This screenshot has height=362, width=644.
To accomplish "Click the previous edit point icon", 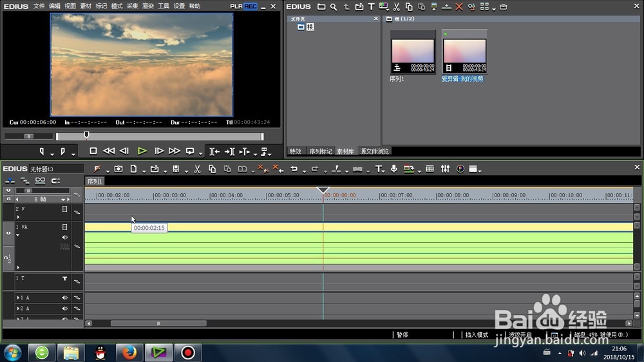I will point(214,151).
